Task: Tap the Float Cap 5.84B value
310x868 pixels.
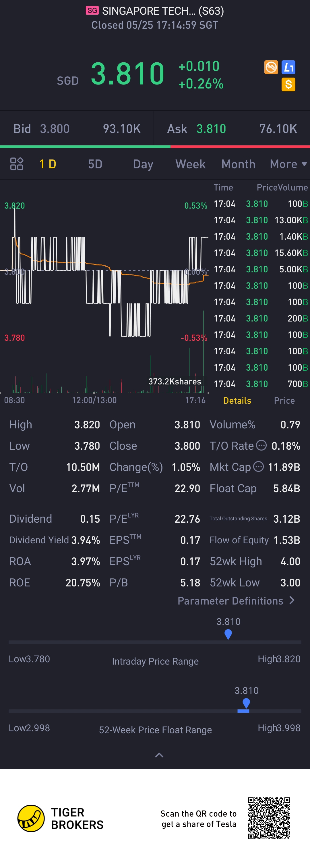Action: 286,488
